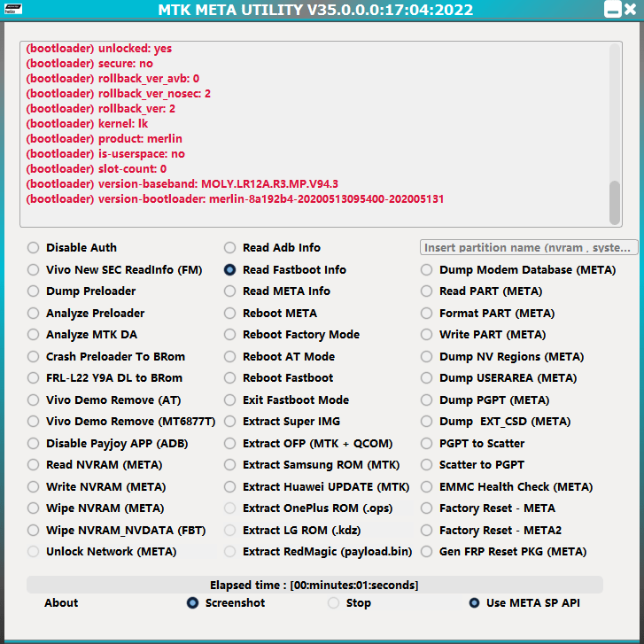
Task: Select Analyze Preloader radio button
Action: coord(34,314)
